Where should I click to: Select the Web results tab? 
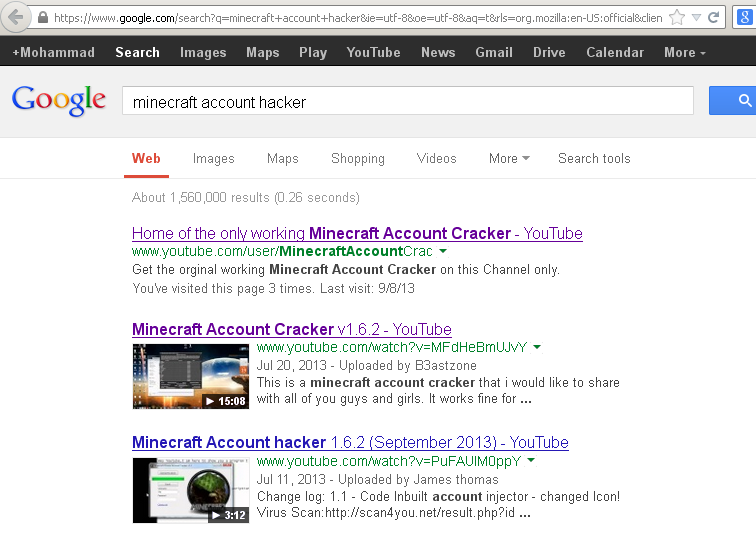point(146,159)
